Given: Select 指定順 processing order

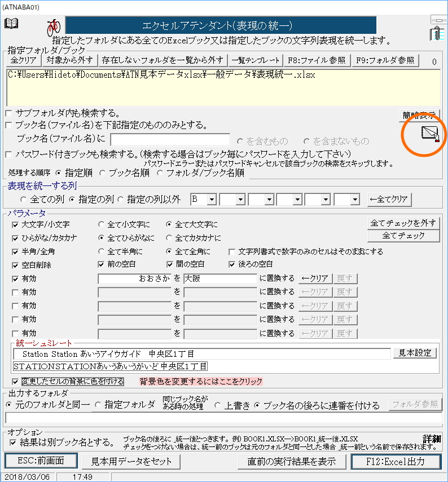Looking at the screenshot, I should pyautogui.click(x=58, y=173).
